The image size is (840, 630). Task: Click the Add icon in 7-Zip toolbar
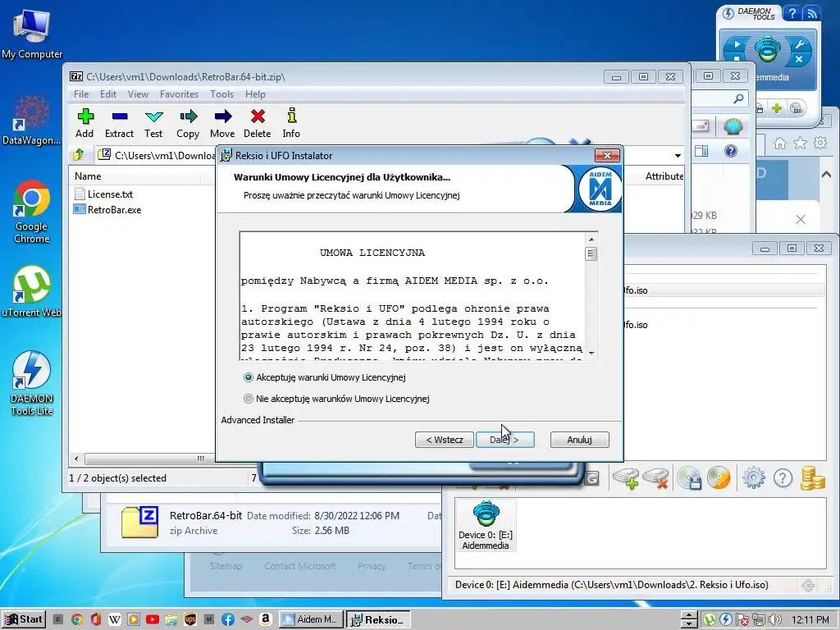(x=84, y=116)
